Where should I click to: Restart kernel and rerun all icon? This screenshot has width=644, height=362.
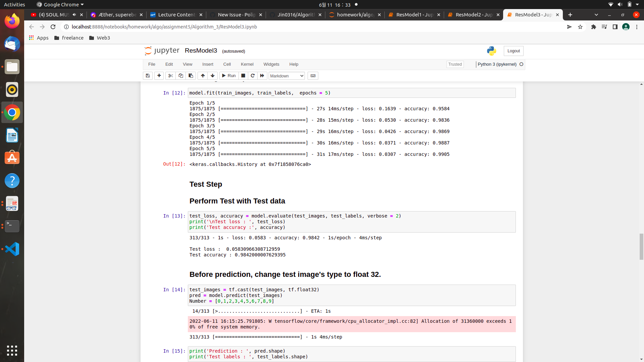pos(262,76)
